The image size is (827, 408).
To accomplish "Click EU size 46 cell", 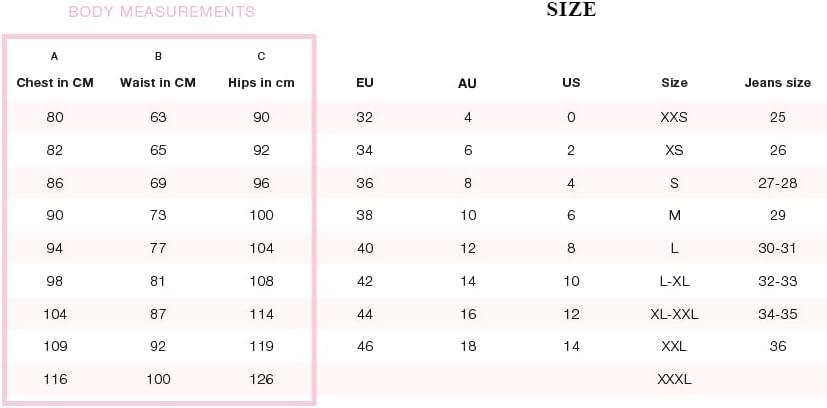I will (364, 346).
